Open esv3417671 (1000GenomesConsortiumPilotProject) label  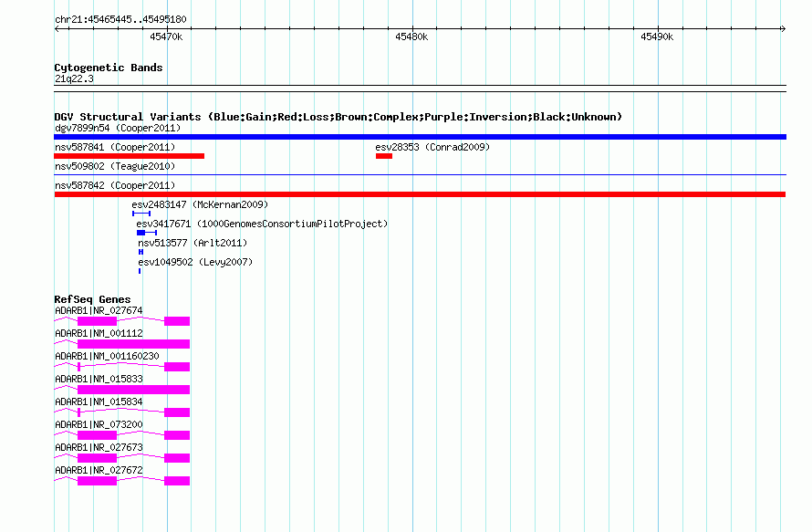[262, 224]
